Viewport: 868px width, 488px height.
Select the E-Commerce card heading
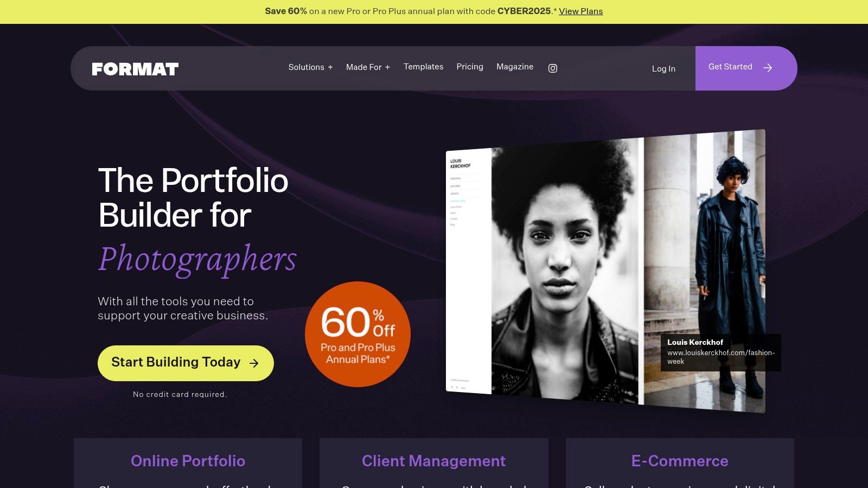pyautogui.click(x=680, y=461)
